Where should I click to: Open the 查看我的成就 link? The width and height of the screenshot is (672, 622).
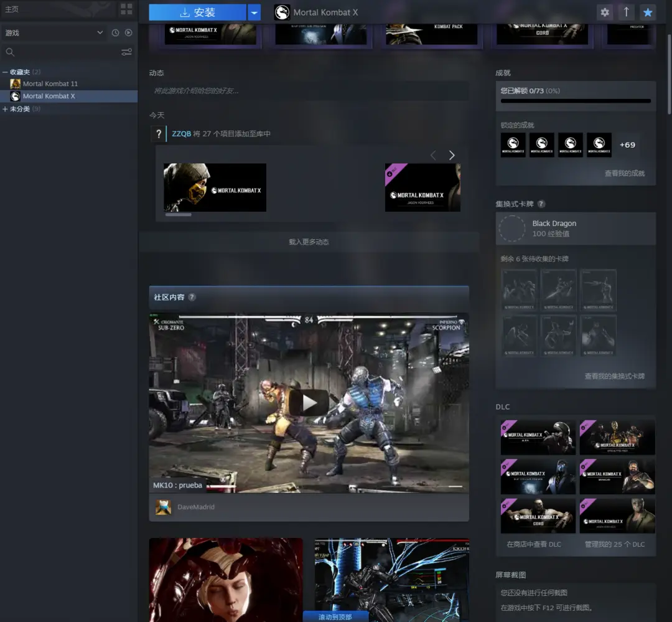click(x=625, y=173)
